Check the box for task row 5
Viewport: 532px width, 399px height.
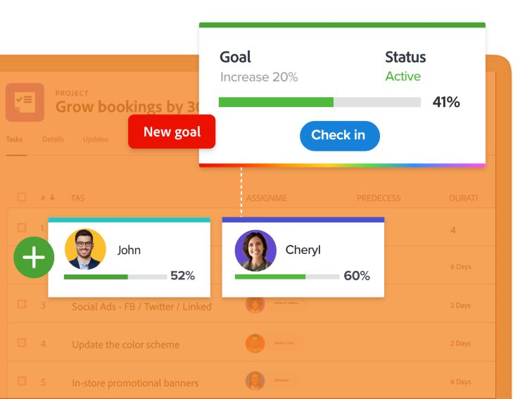click(21, 381)
